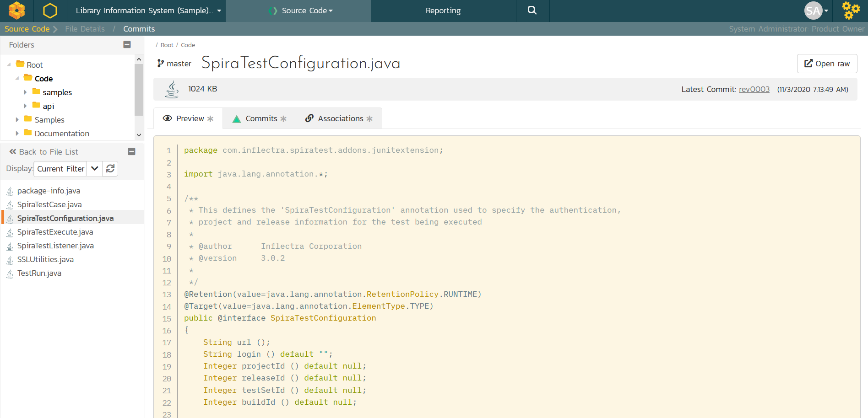The width and height of the screenshot is (868, 418).
Task: Expand the Documentation folder
Action: pos(17,134)
